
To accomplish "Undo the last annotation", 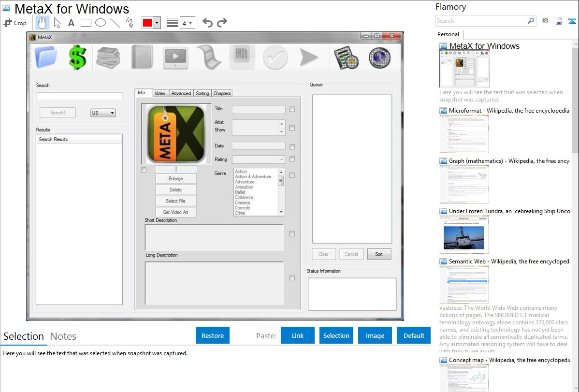I will tap(207, 23).
